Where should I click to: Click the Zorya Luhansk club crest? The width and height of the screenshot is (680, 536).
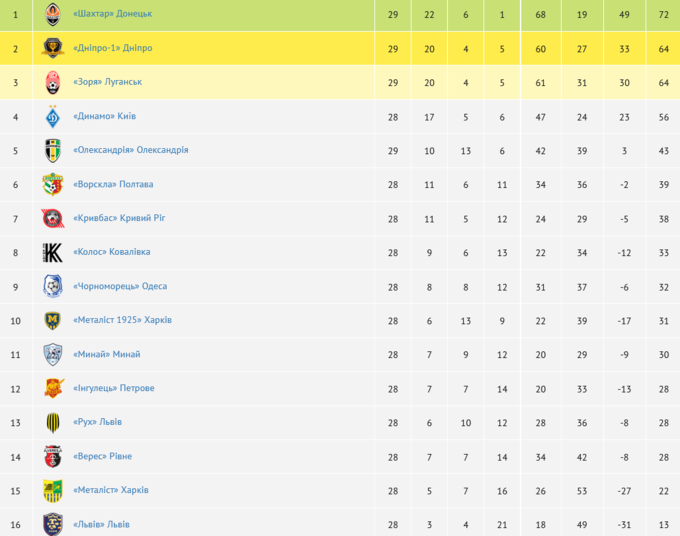[x=53, y=82]
